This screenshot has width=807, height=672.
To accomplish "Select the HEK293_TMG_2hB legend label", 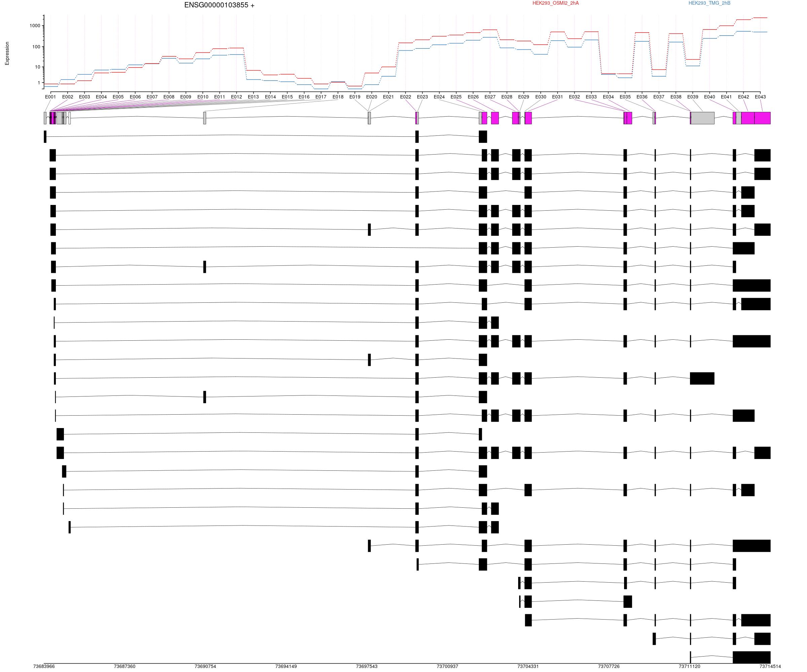I will tap(709, 3).
